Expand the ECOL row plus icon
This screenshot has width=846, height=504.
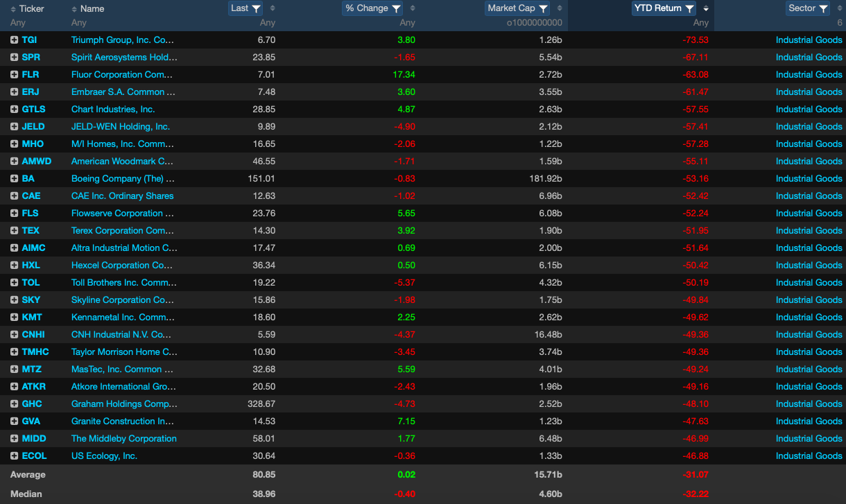(14, 456)
